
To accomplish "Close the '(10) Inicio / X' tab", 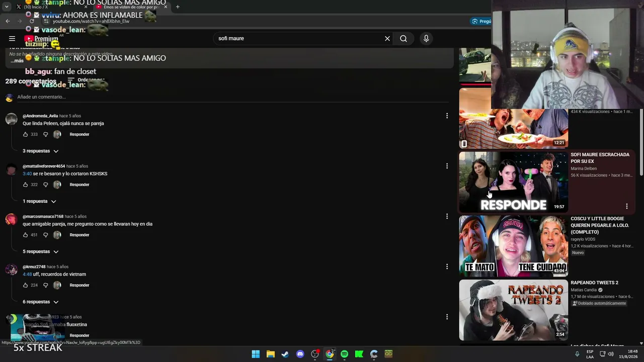I will [86, 7].
